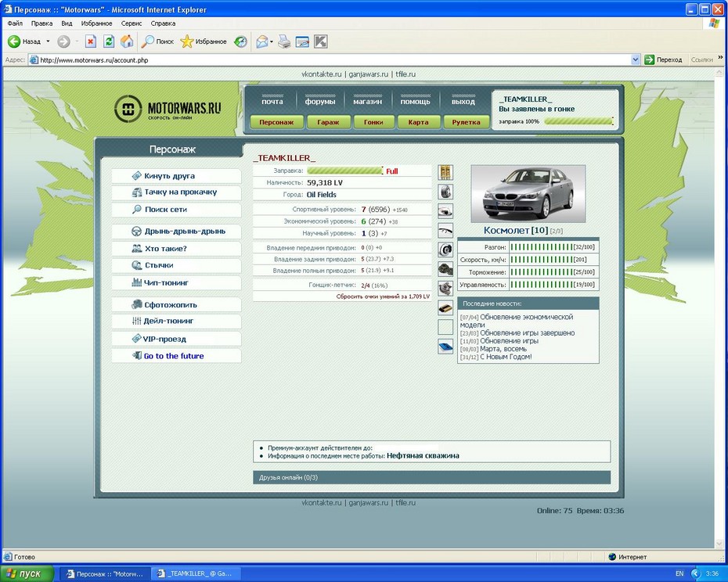Click Дрынь-дрынь-дрынь in sidebar
Viewport: 728px width, 582px height.
[176, 231]
